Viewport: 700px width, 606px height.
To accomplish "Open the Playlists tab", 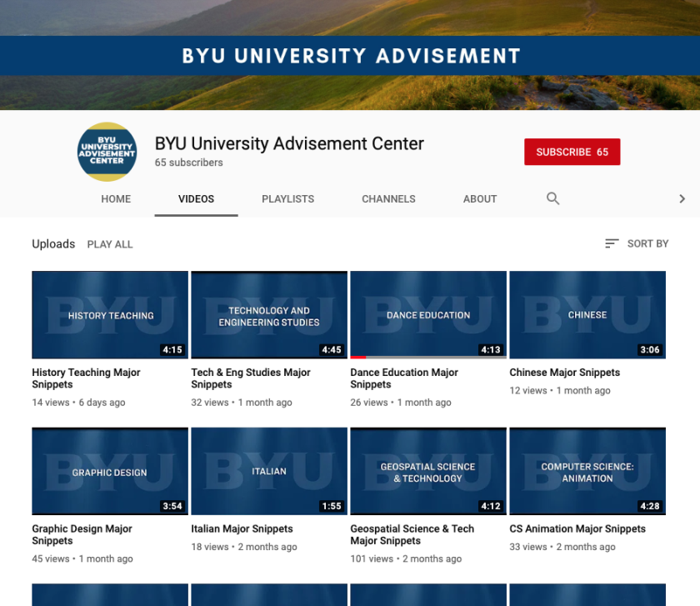I will 288,198.
